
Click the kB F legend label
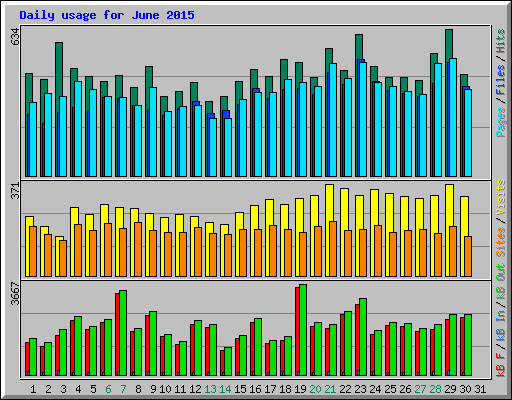[501, 365]
